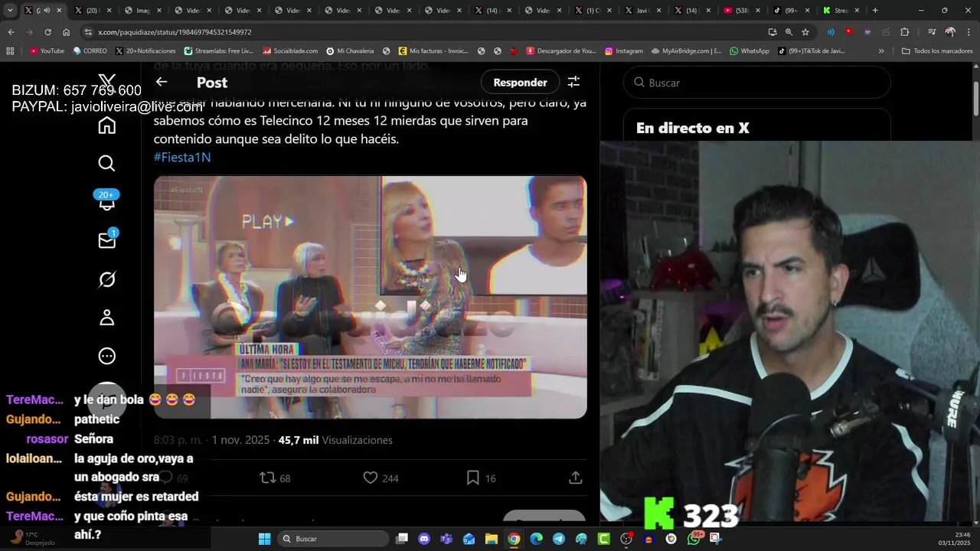The width and height of the screenshot is (980, 551).
Task: Go back in browser history
Action: coord(11,32)
